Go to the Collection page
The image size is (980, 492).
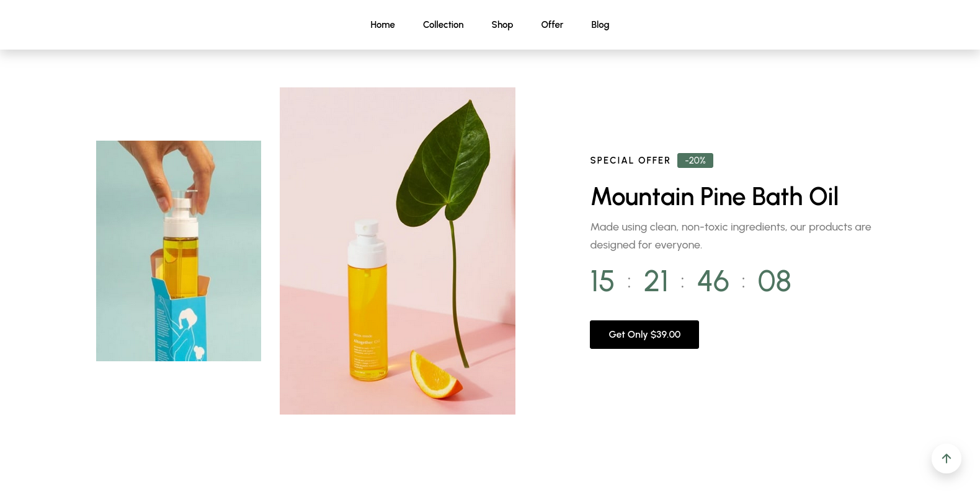[x=443, y=25]
